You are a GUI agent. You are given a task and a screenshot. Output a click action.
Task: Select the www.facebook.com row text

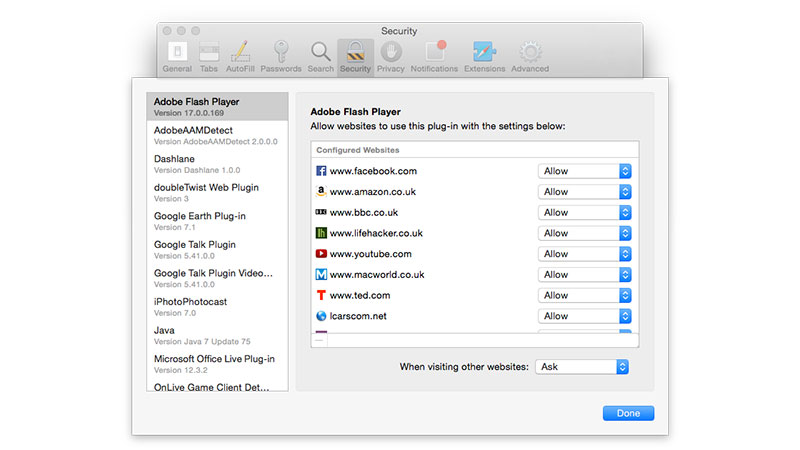pos(373,171)
